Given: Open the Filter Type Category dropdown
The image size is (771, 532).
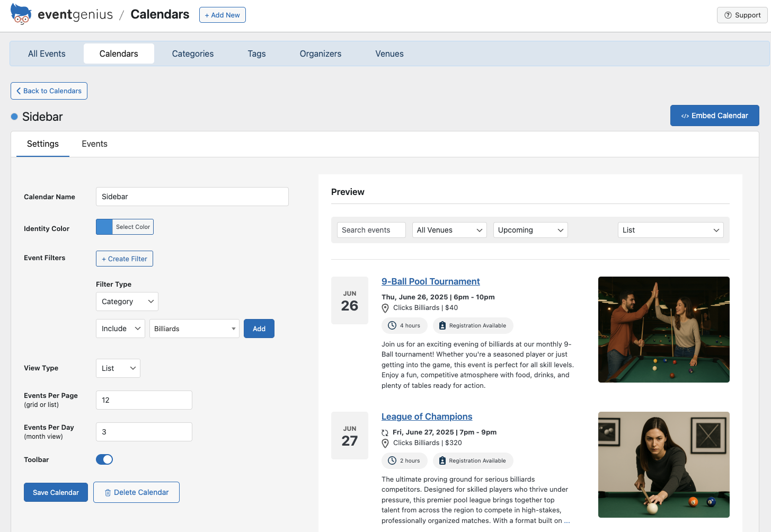Looking at the screenshot, I should point(127,302).
